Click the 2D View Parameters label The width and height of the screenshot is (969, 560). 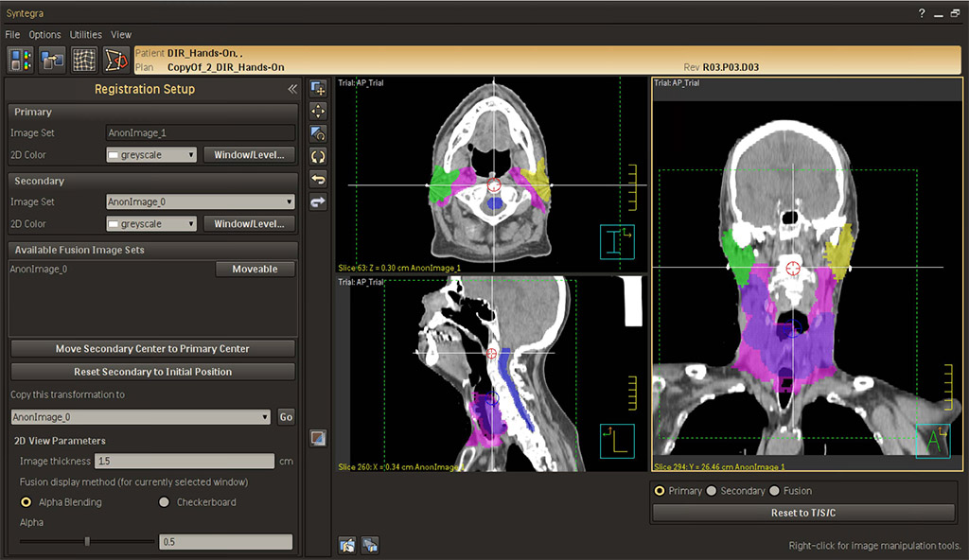pos(60,441)
